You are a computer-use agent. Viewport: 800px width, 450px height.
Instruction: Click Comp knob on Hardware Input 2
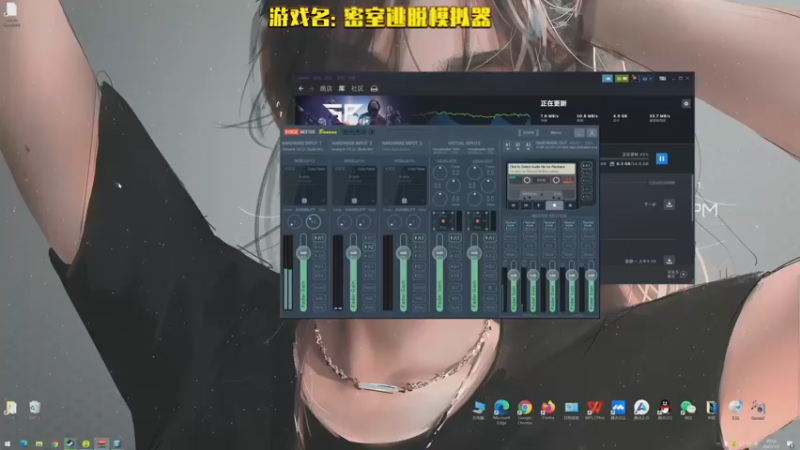[344, 221]
